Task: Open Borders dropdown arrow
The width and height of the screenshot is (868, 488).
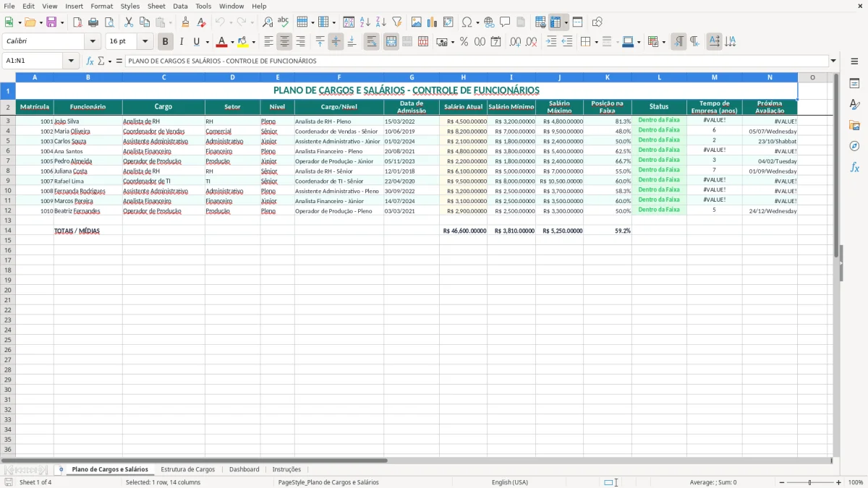Action: [597, 42]
